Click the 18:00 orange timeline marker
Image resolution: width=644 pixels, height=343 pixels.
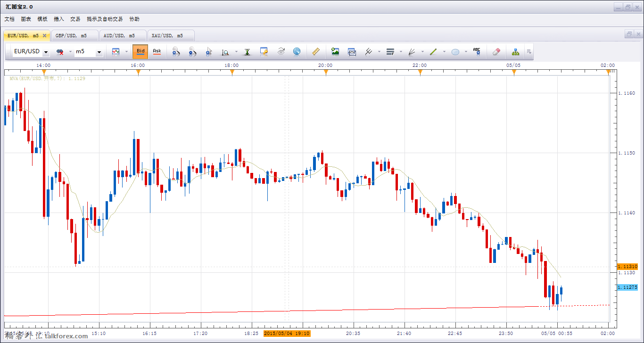[232, 72]
